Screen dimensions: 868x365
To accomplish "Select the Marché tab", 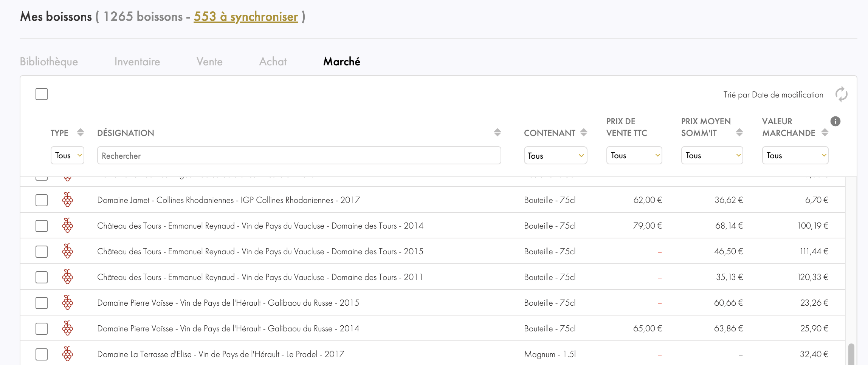I will point(342,62).
